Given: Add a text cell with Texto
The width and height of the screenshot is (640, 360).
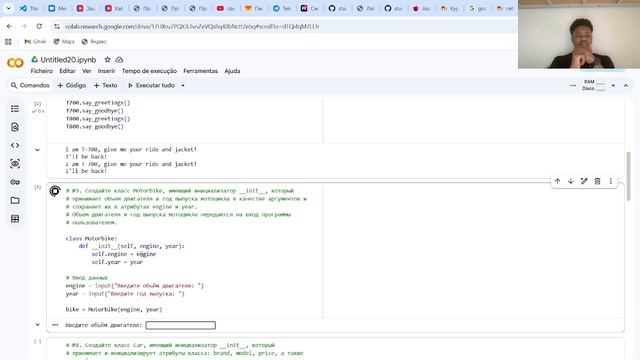Looking at the screenshot, I should (106, 86).
